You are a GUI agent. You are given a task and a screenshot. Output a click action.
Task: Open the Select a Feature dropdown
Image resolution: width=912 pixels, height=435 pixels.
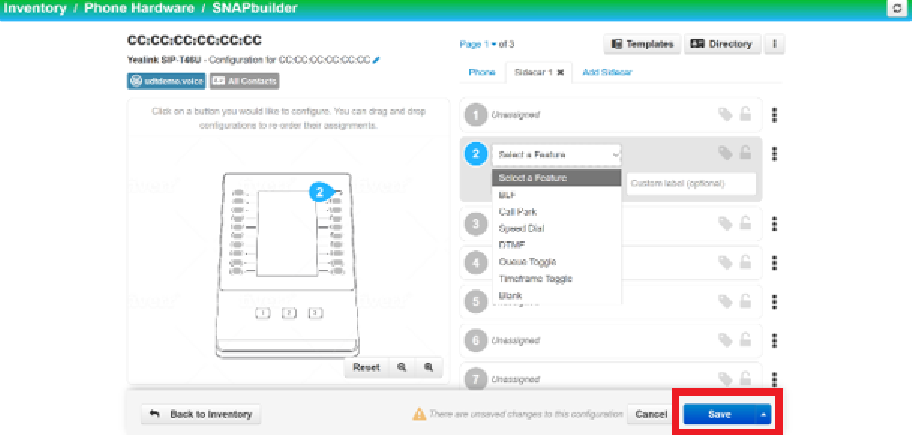click(557, 155)
